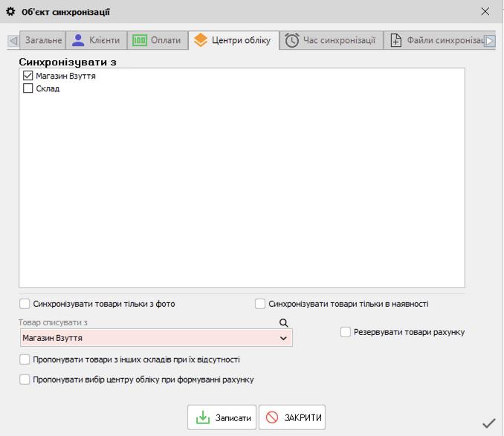Click the gear icon in title bar

coord(10,12)
